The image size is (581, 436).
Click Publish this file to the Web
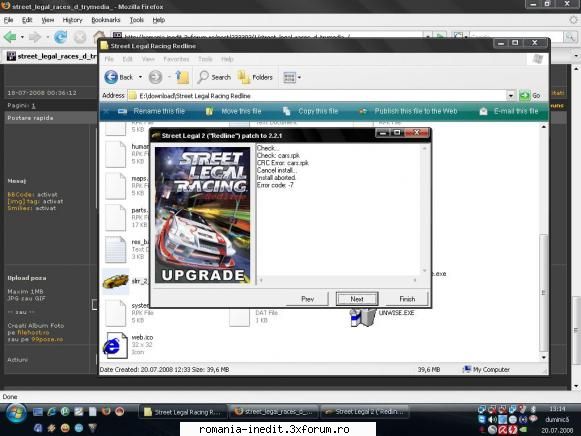[408, 111]
